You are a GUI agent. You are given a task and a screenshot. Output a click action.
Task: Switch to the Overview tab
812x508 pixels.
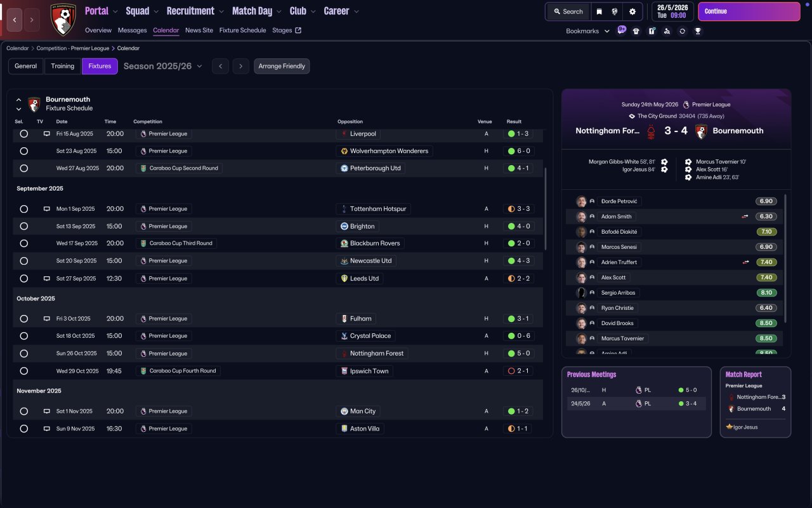point(98,30)
